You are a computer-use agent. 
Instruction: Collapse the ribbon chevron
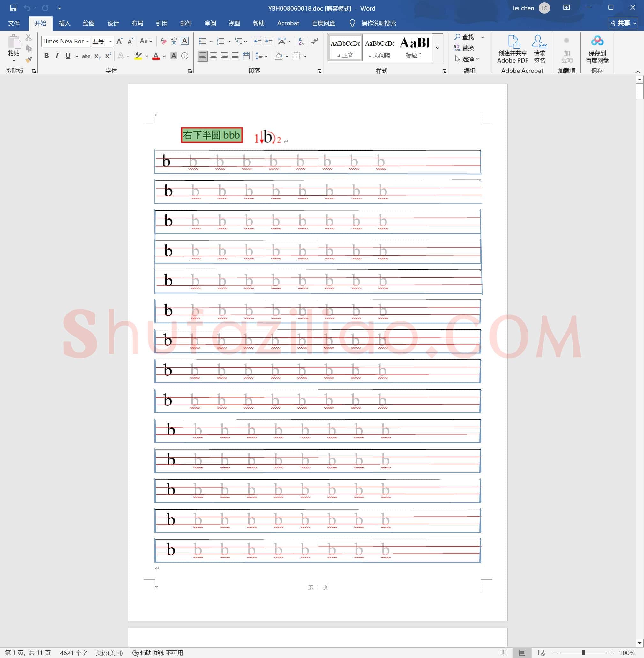click(638, 72)
